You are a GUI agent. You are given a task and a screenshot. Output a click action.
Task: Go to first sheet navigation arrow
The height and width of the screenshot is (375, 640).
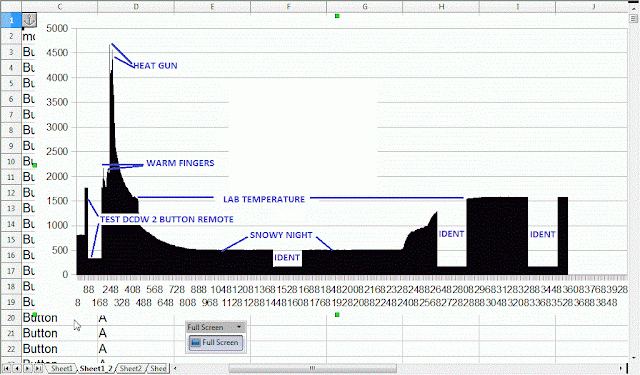6,368
